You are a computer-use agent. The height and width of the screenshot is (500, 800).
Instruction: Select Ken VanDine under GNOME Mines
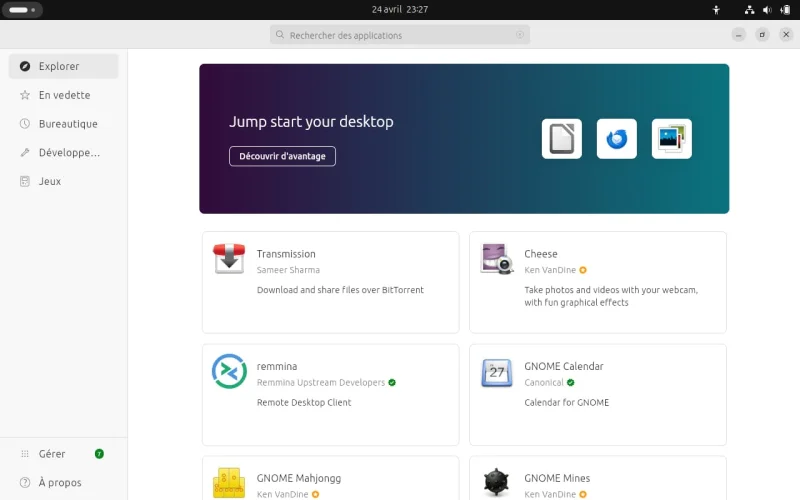pyautogui.click(x=550, y=494)
